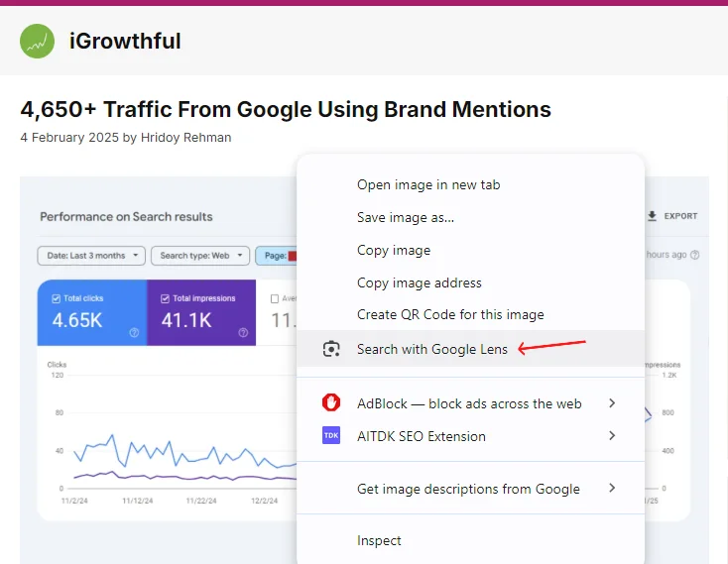Select Copy image address entry
Viewport: 728px width, 564px height.
coord(470,282)
